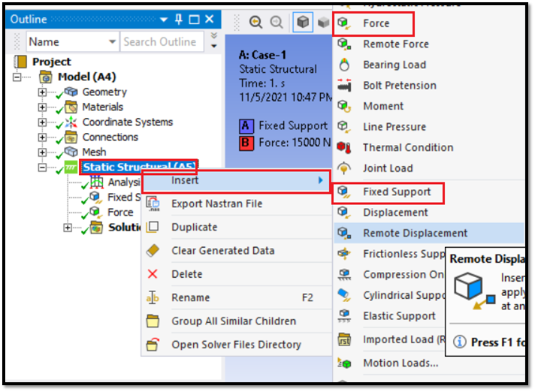
Task: Click the Search Outline field
Action: tap(162, 42)
